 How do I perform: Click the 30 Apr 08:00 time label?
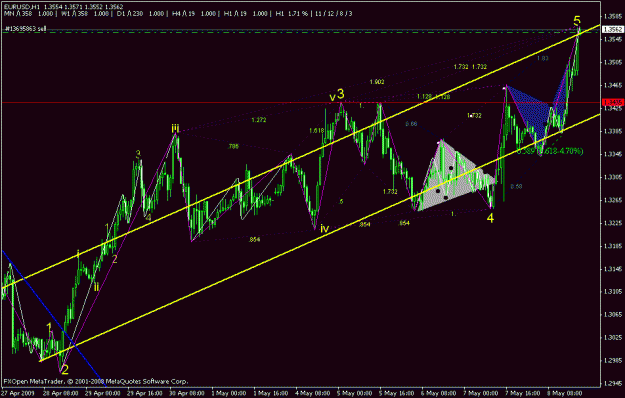coord(187,393)
